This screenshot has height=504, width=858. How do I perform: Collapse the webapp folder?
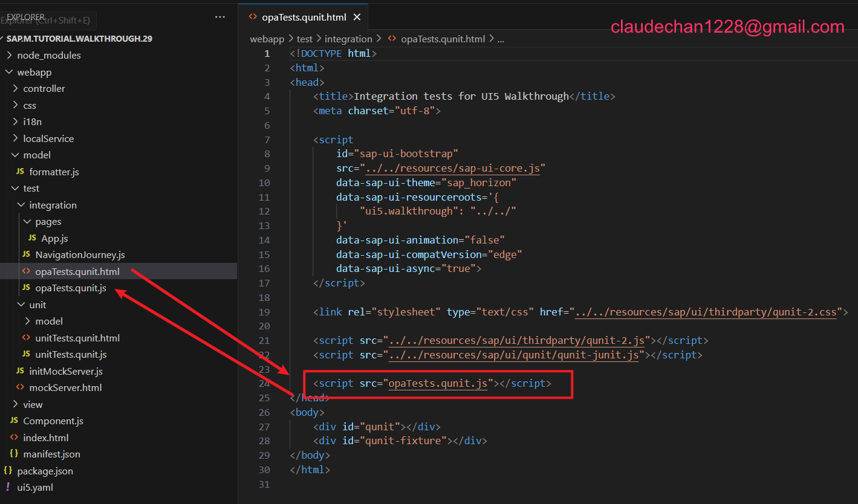pos(9,72)
